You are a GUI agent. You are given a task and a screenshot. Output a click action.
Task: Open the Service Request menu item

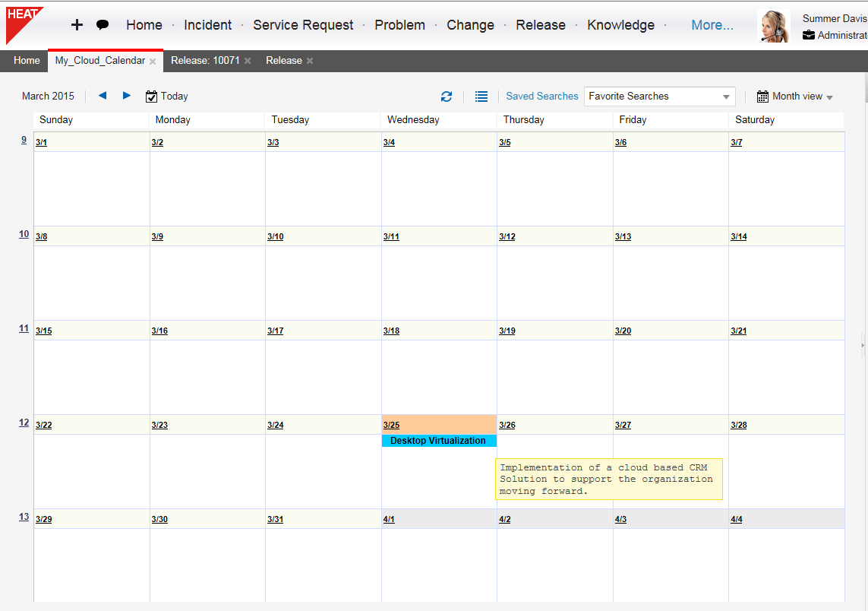coord(303,25)
